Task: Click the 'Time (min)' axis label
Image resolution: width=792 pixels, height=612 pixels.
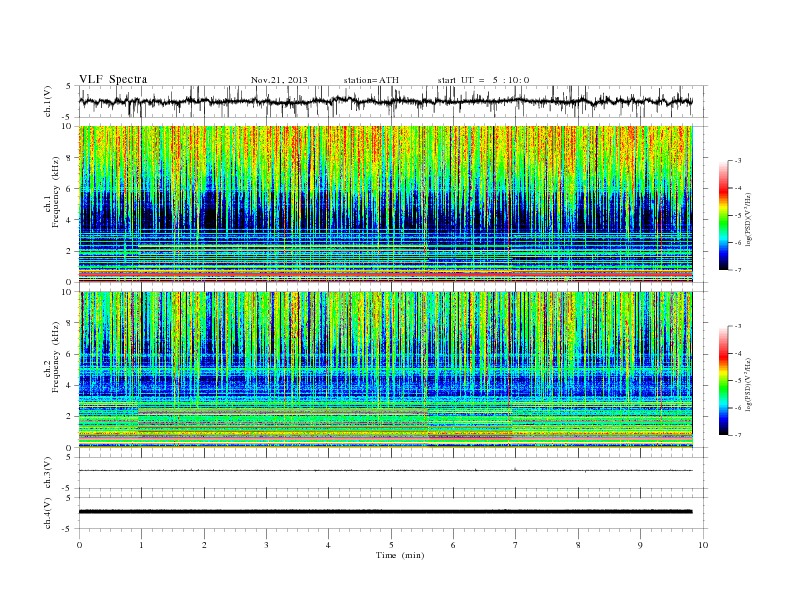Action: click(x=400, y=555)
